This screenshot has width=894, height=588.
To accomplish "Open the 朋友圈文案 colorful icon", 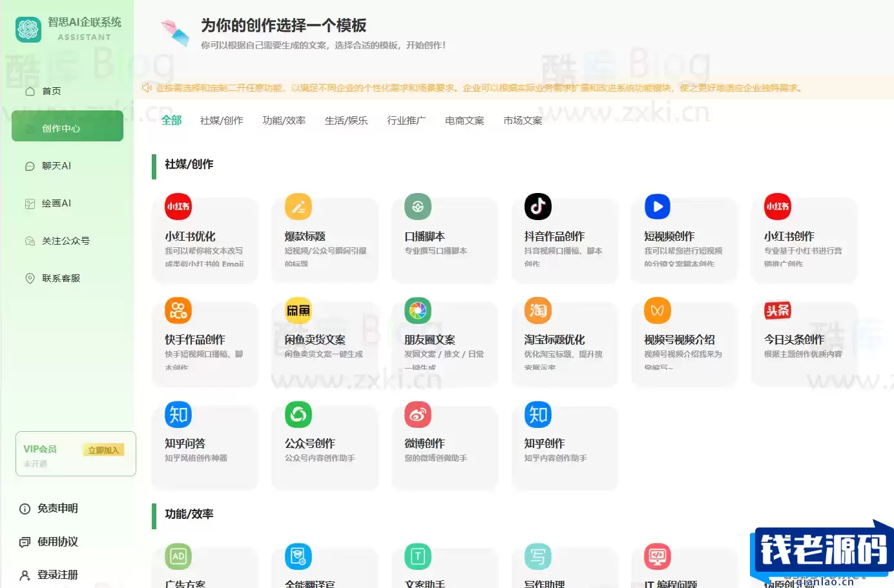I will pyautogui.click(x=418, y=310).
